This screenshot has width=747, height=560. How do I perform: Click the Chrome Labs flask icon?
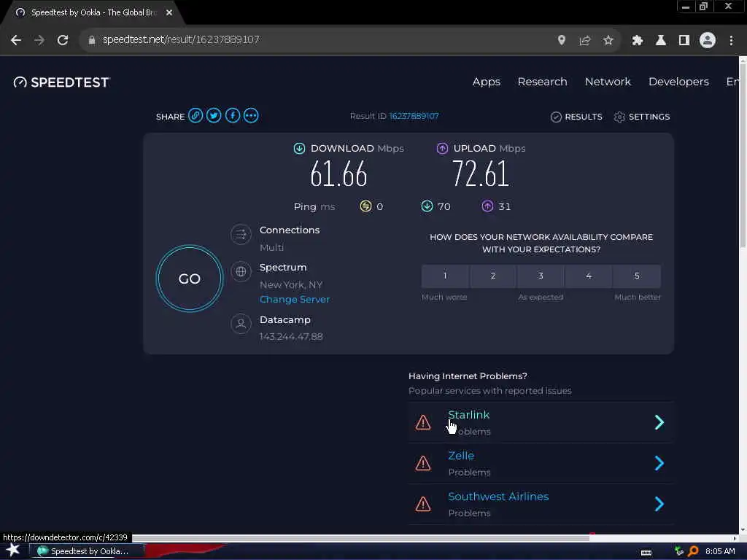tap(661, 40)
